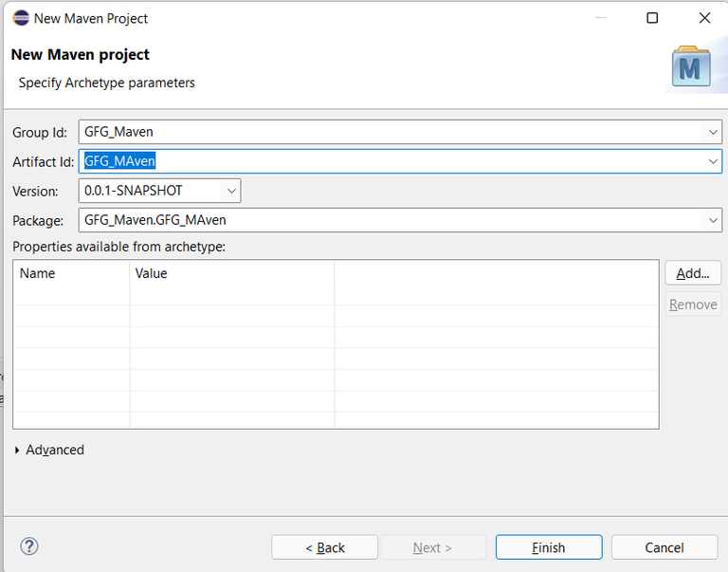Open the help question mark icon
This screenshot has width=728, height=572.
point(29,546)
